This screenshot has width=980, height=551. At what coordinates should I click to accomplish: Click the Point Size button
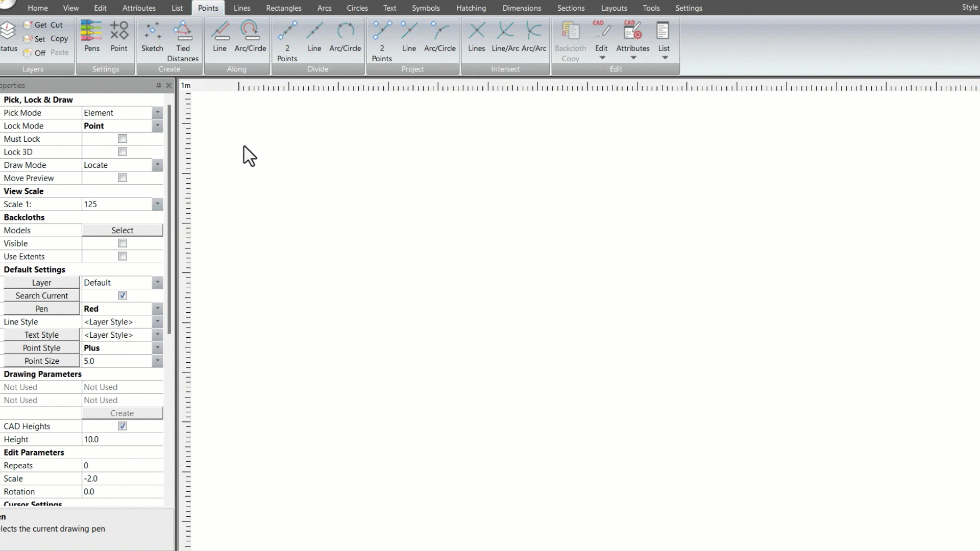point(41,361)
